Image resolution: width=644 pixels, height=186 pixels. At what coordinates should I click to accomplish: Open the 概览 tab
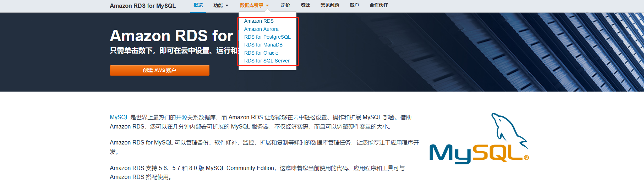tap(198, 5)
